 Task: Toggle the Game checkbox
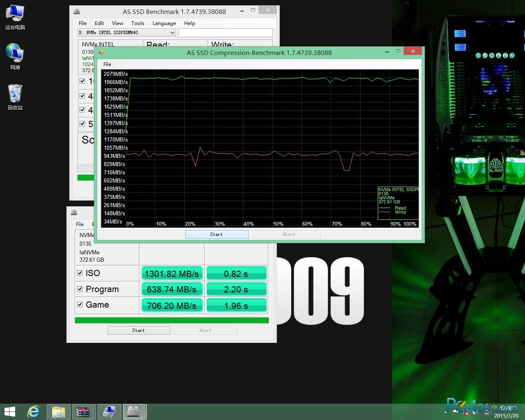[80, 305]
